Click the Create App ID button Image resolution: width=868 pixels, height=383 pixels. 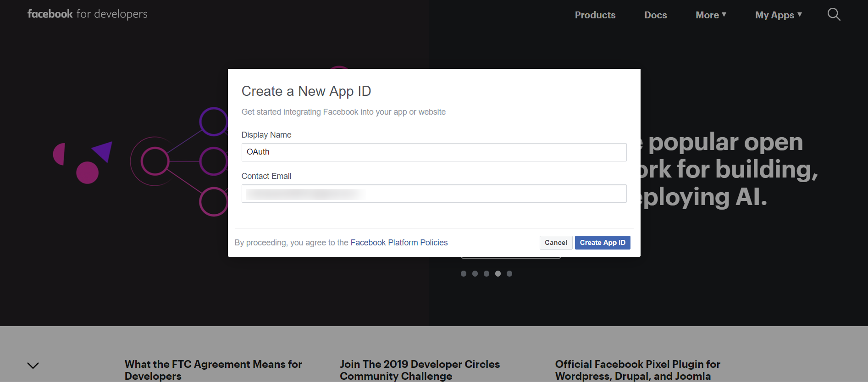tap(603, 243)
